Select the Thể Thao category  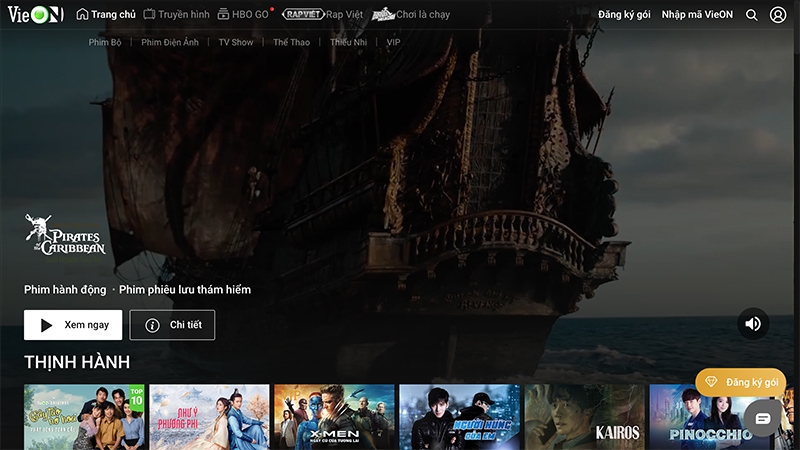[x=291, y=43]
